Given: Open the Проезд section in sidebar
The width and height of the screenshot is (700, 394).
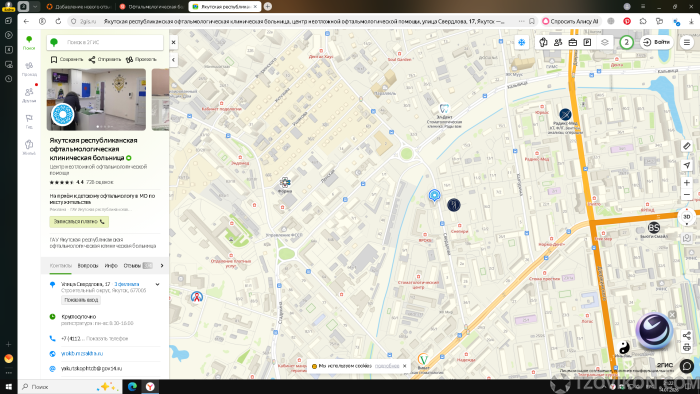Looking at the screenshot, I should click(x=29, y=69).
